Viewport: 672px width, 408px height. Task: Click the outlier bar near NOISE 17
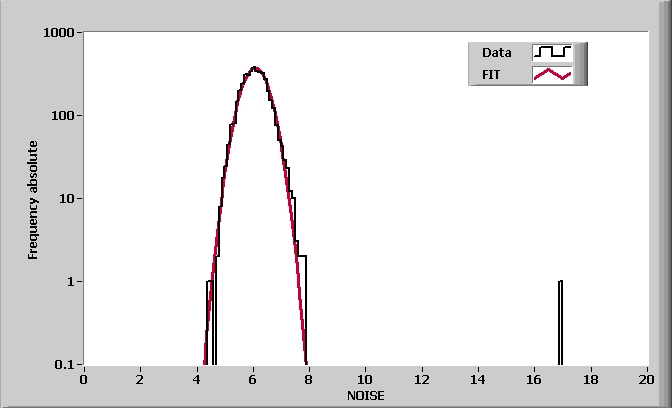tap(560, 322)
